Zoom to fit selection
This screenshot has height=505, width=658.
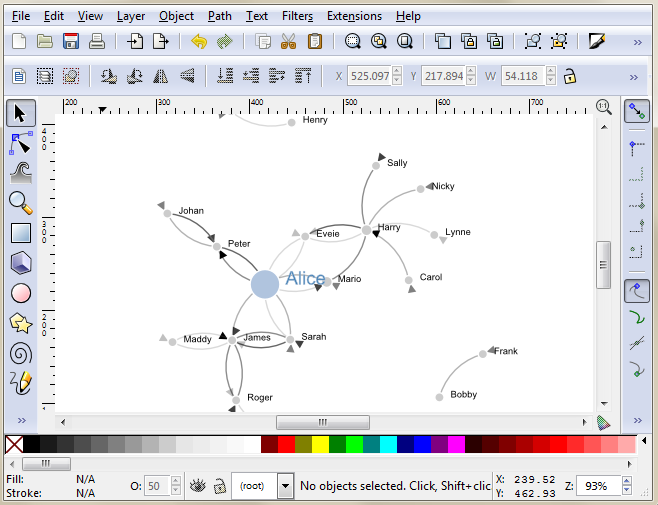coord(353,42)
